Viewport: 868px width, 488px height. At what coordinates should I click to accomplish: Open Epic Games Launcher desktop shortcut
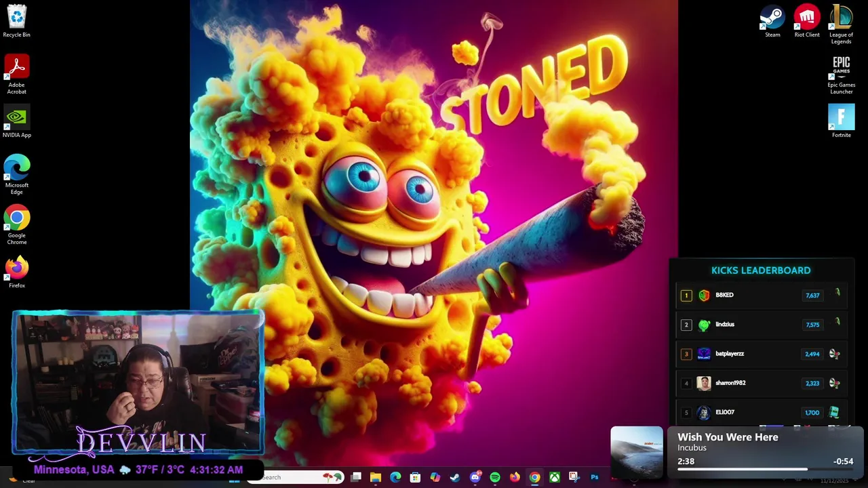(x=841, y=75)
